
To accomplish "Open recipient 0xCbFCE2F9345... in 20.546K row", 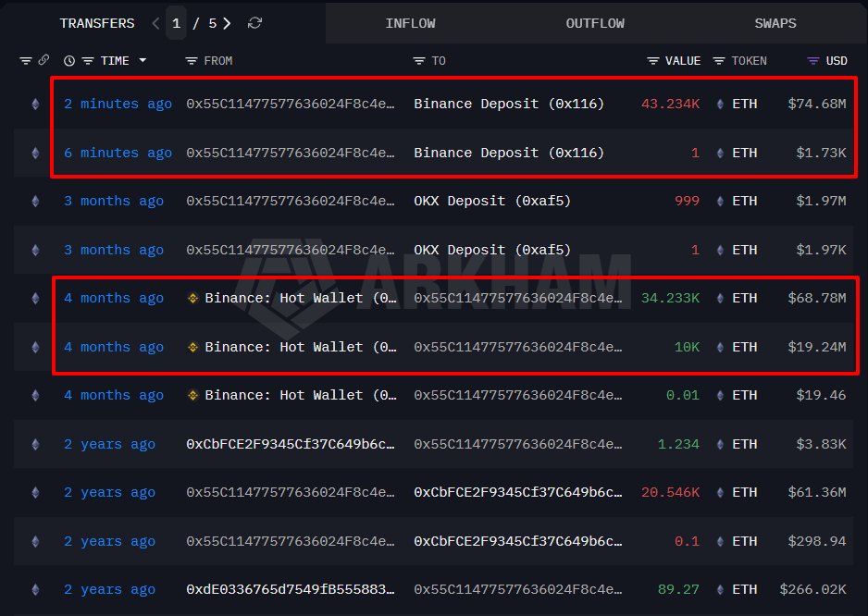I will [x=517, y=493].
